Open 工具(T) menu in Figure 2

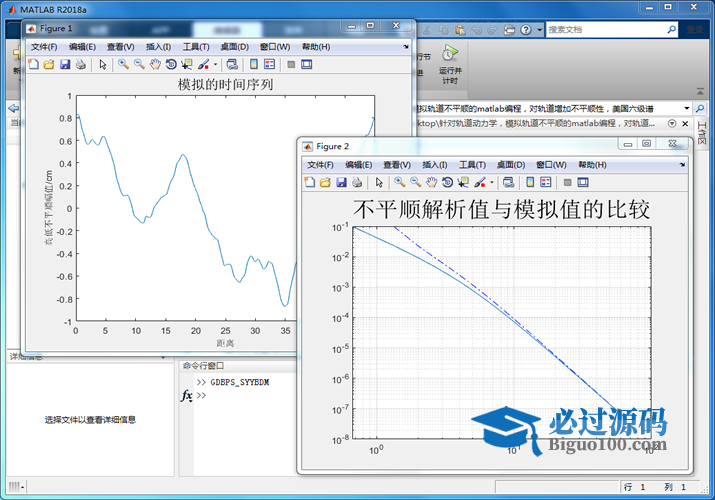point(472,165)
